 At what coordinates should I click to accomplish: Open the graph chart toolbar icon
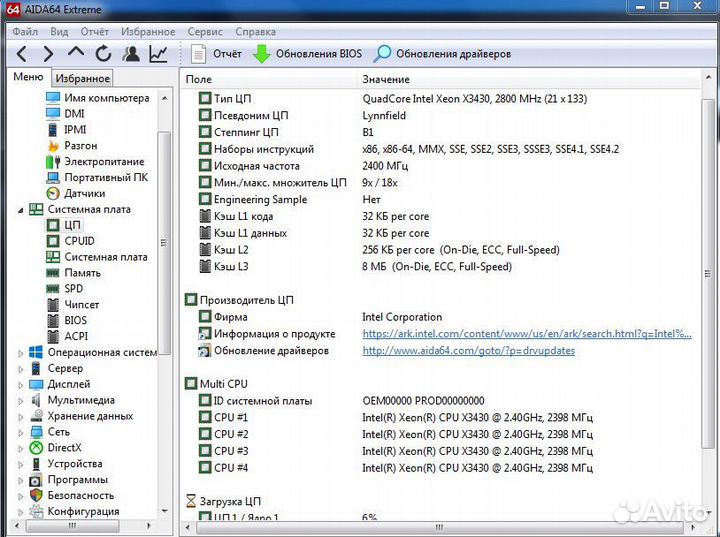[158, 54]
